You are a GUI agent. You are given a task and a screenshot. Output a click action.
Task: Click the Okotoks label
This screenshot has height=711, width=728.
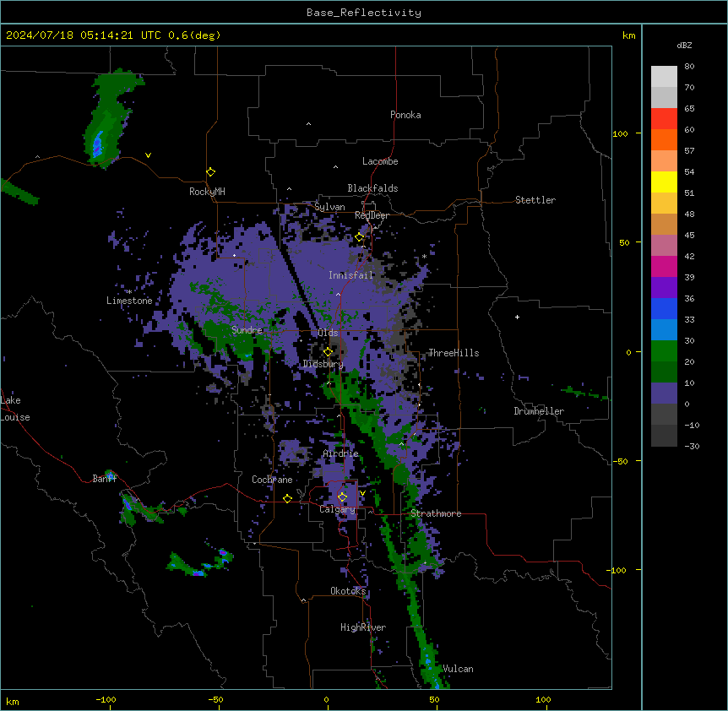point(348,591)
